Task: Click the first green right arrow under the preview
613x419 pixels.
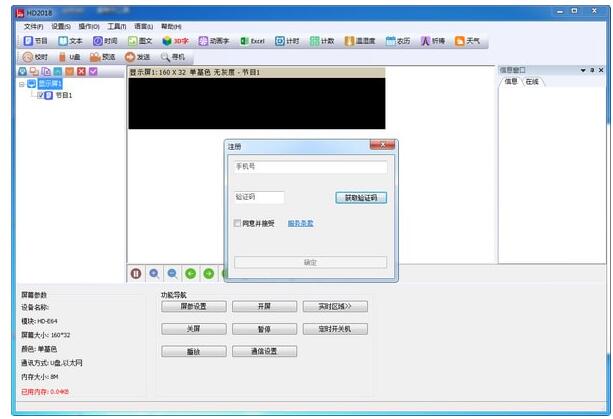Action: 209,274
